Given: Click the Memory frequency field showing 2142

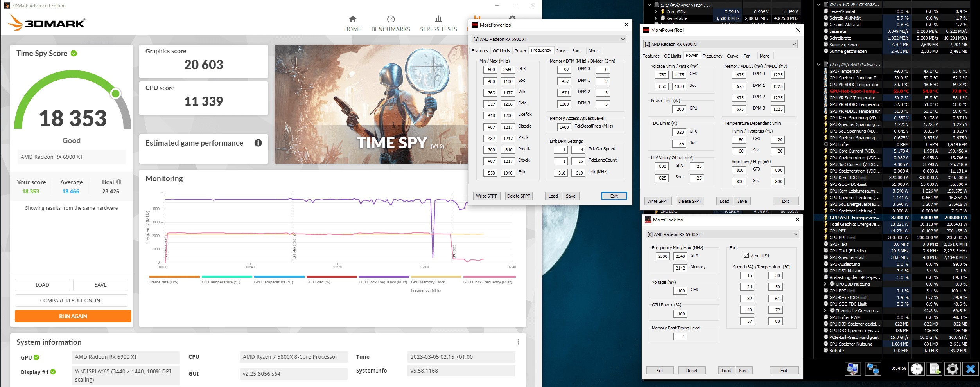Looking at the screenshot, I should pyautogui.click(x=680, y=268).
